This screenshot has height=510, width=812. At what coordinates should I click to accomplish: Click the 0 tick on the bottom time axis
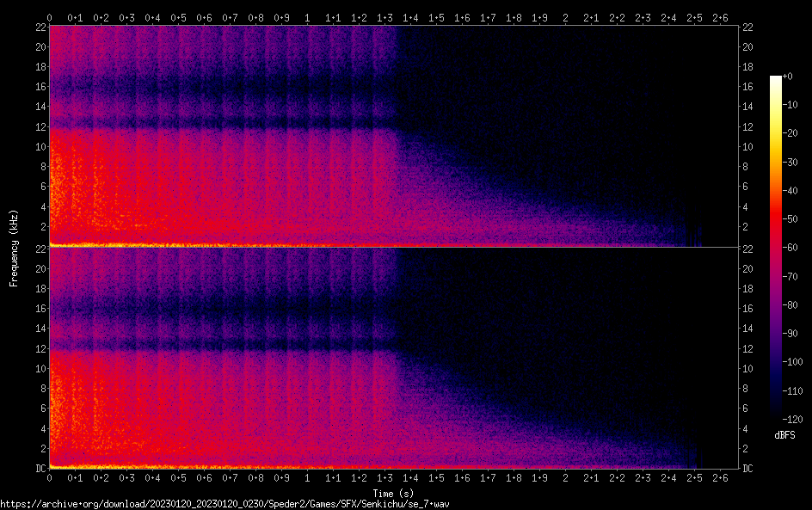click(x=49, y=477)
